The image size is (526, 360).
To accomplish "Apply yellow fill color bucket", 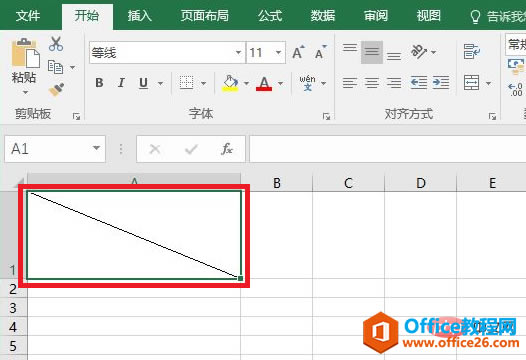I will [230, 83].
